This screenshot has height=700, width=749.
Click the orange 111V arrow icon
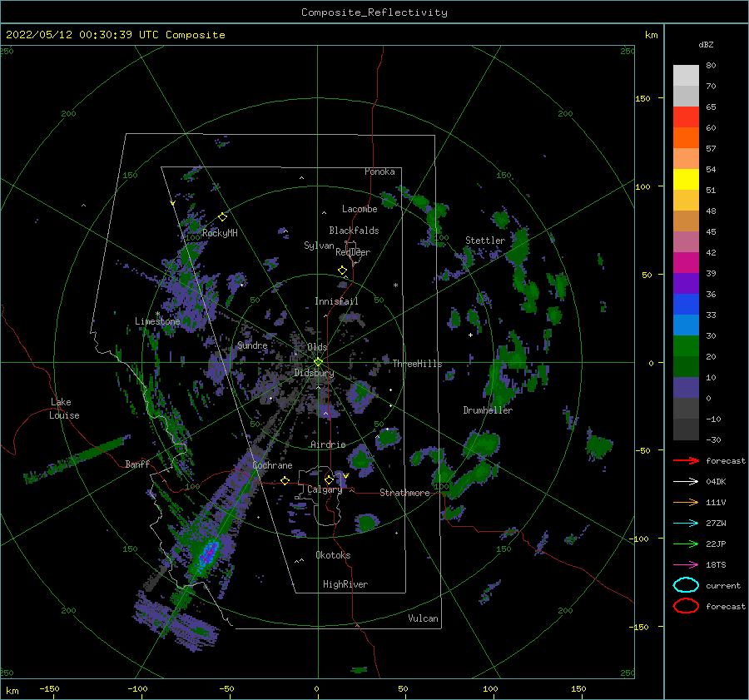686,502
